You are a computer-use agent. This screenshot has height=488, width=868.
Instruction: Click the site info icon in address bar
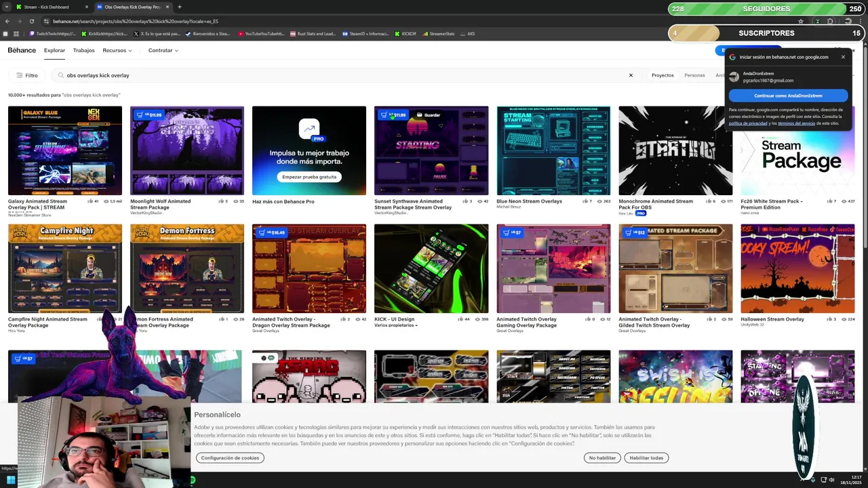click(45, 21)
